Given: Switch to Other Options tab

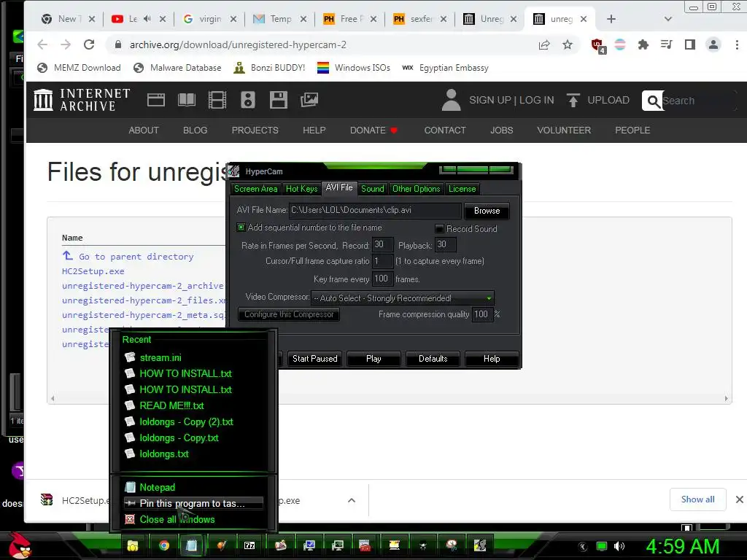Looking at the screenshot, I should [x=417, y=189].
